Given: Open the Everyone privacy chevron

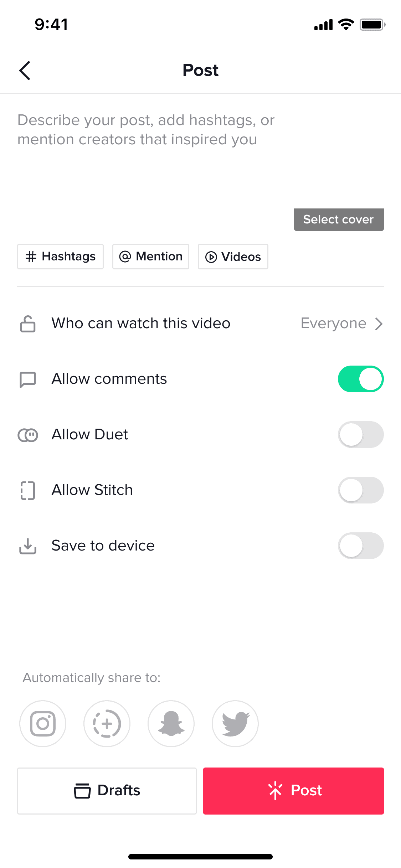Looking at the screenshot, I should (x=379, y=324).
